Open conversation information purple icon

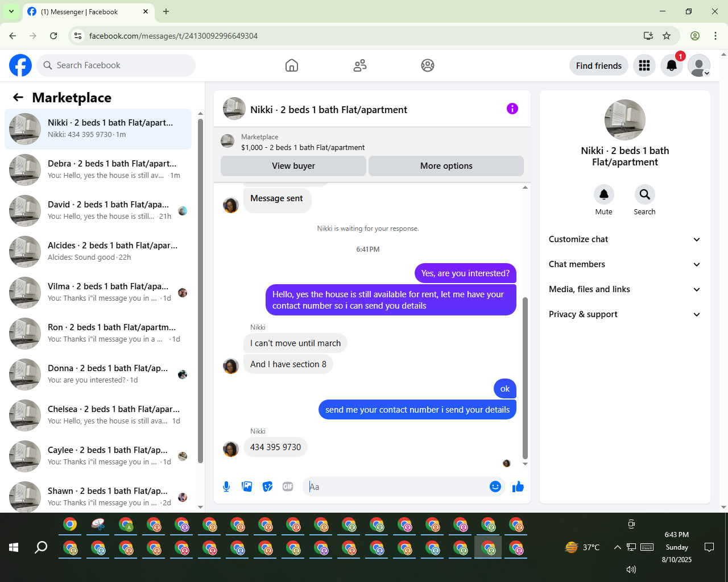(512, 109)
